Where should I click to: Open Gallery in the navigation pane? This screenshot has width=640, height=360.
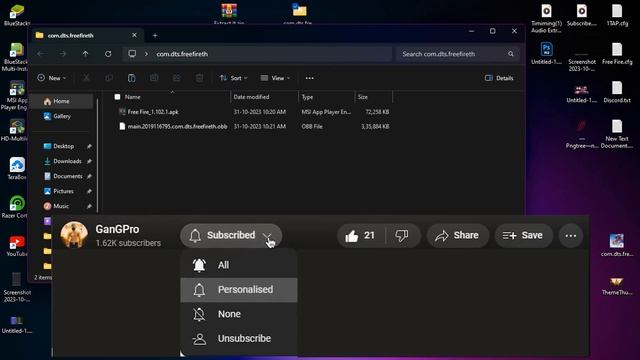coord(62,116)
